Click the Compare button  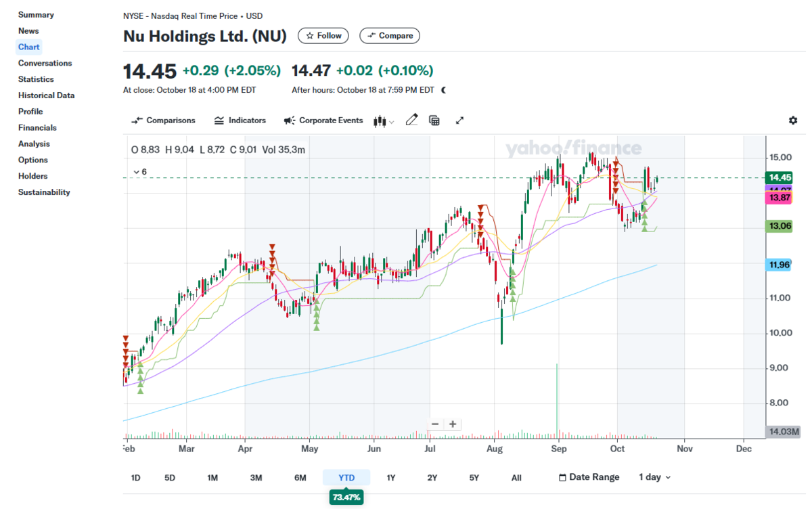click(x=390, y=36)
